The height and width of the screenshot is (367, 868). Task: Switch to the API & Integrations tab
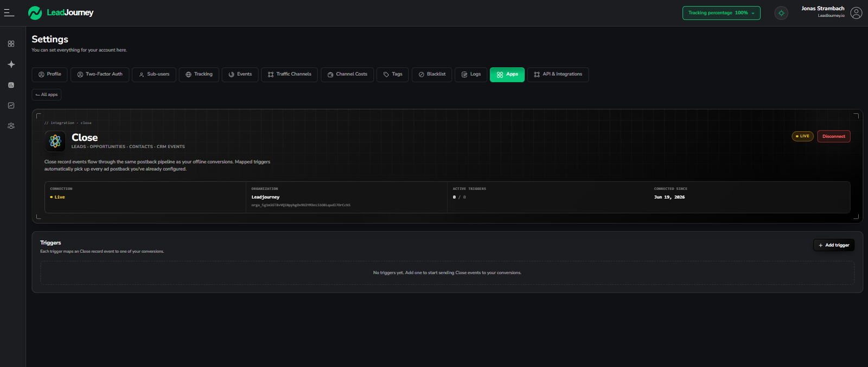click(558, 74)
